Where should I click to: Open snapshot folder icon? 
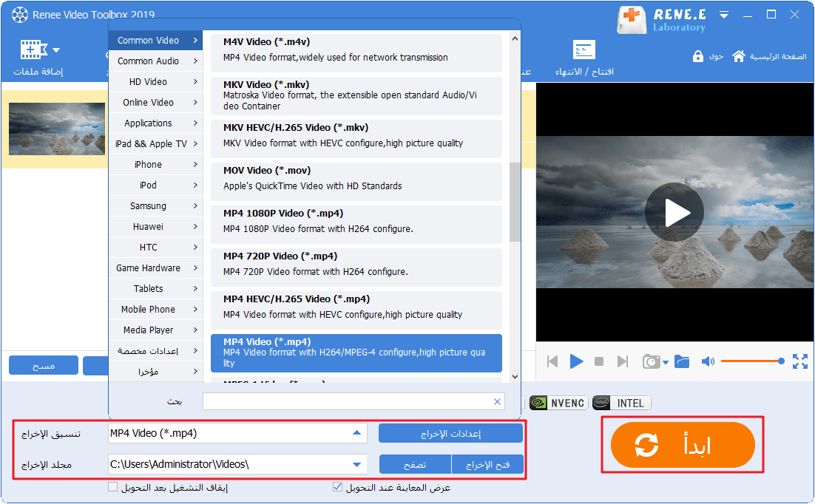[682, 361]
